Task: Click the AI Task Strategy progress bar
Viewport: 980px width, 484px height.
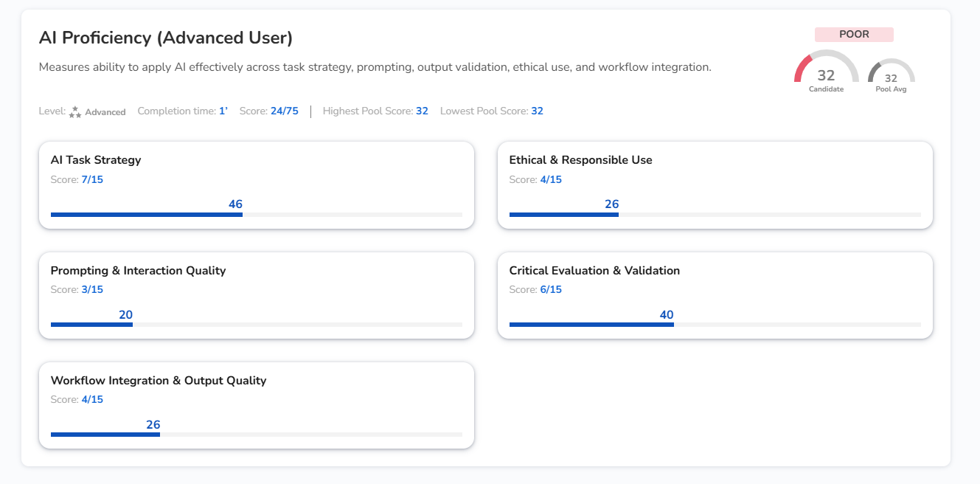Action: click(256, 215)
